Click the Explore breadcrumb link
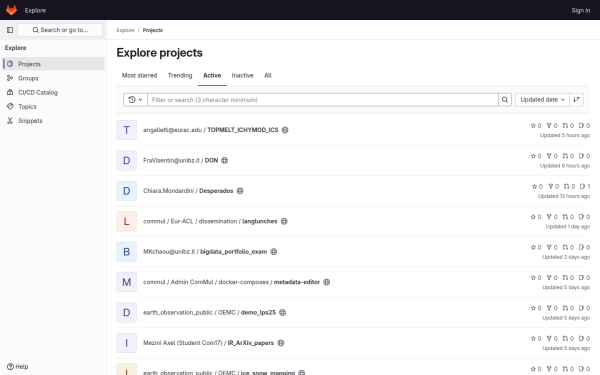 (126, 30)
